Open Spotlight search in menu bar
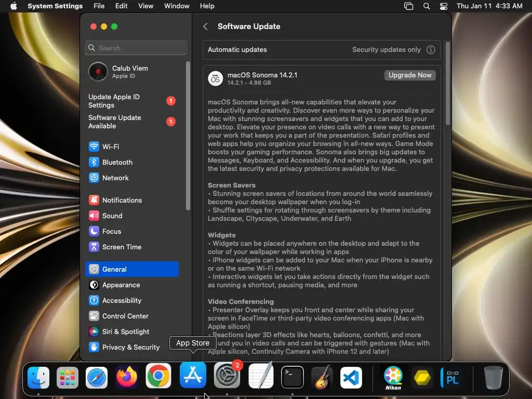Screen dimensions: 532x399 427,6
